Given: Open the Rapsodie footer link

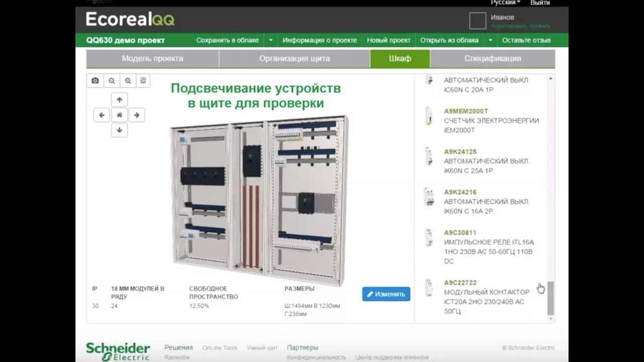Looking at the screenshot, I should (177, 357).
